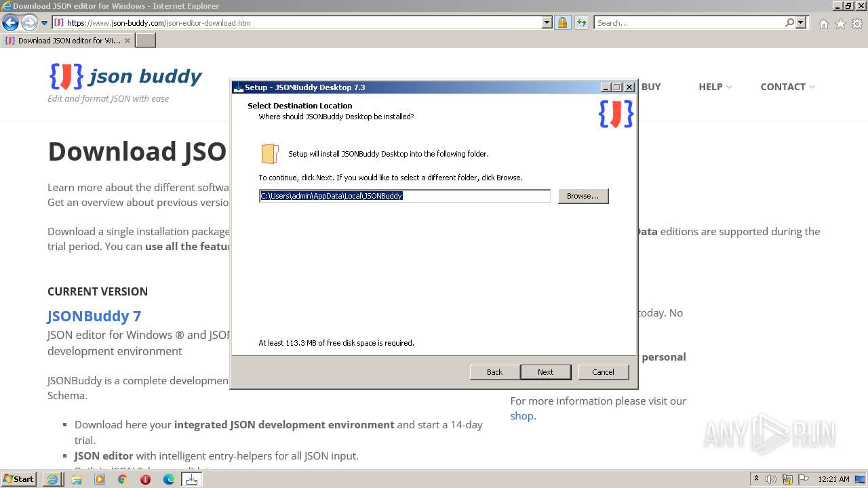
Task: Click the installer icon in the setup title bar
Action: tap(238, 87)
